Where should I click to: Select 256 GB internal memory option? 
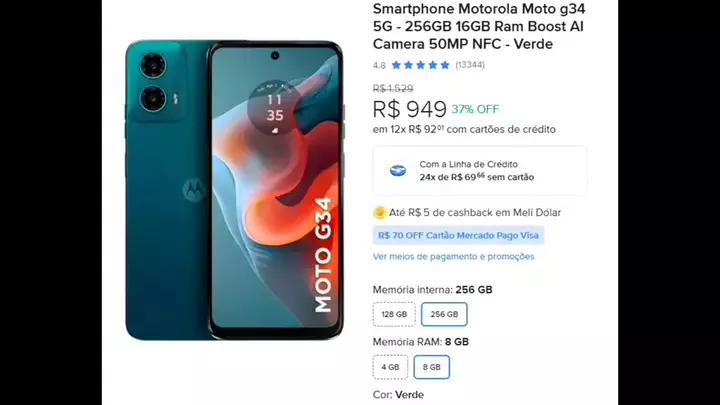[x=444, y=314]
